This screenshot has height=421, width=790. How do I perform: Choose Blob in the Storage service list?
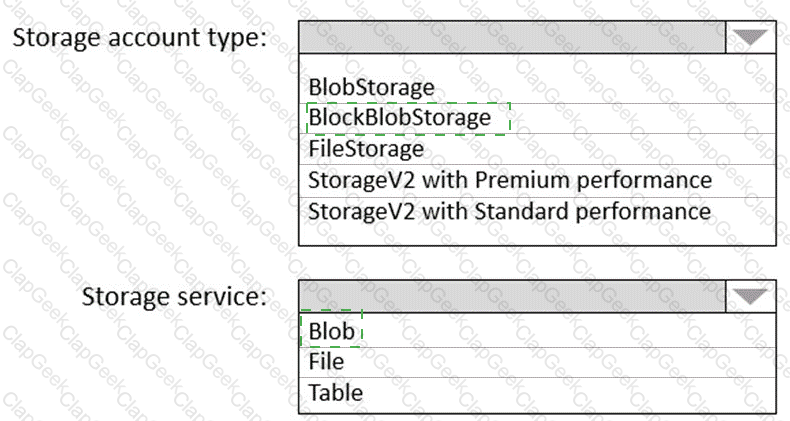click(x=330, y=329)
